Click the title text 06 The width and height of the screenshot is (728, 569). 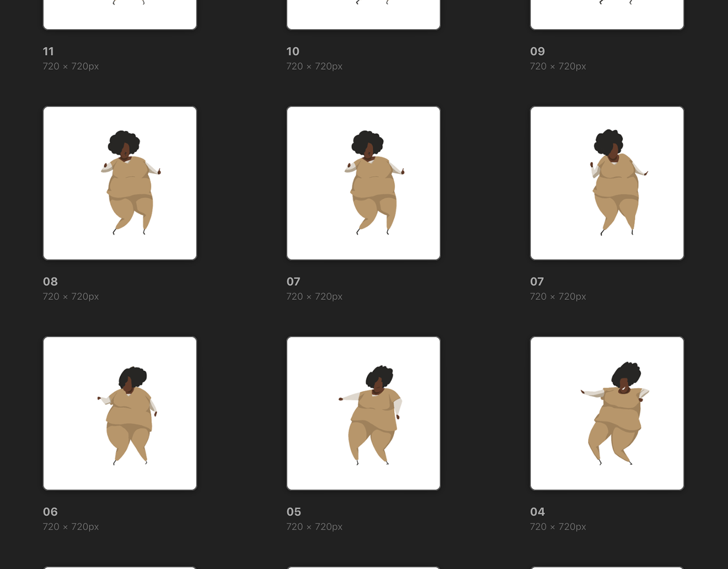point(50,512)
